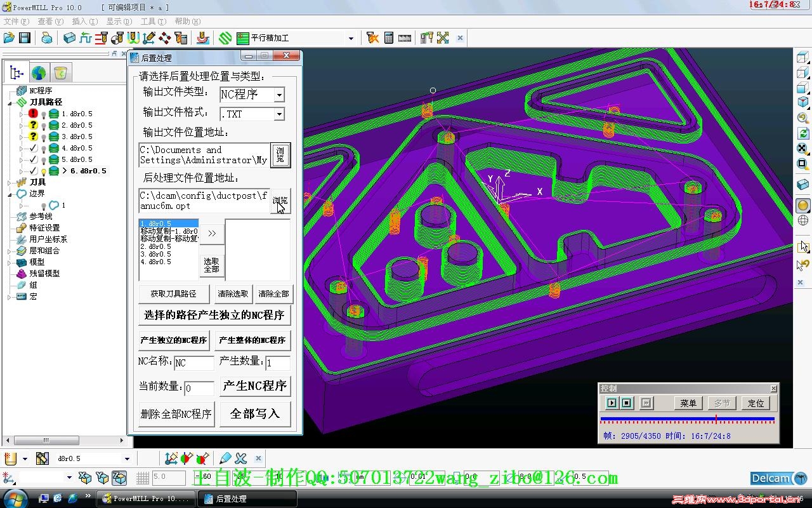The width and height of the screenshot is (812, 508).
Task: Switch to the globe browser tab icon
Action: click(x=39, y=73)
